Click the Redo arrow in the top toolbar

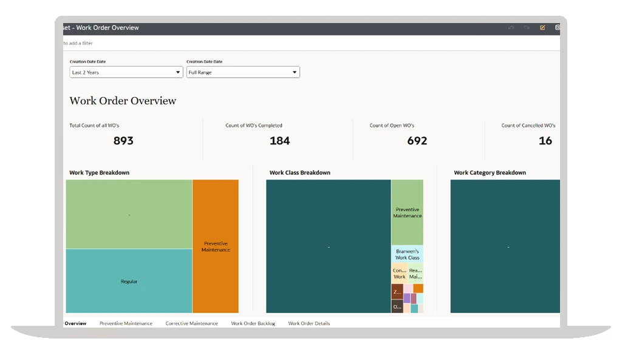click(x=526, y=27)
